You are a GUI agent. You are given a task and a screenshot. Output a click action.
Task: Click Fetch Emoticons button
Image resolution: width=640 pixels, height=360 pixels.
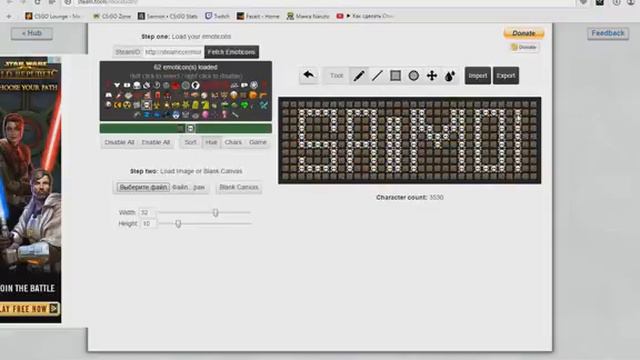pos(231,52)
